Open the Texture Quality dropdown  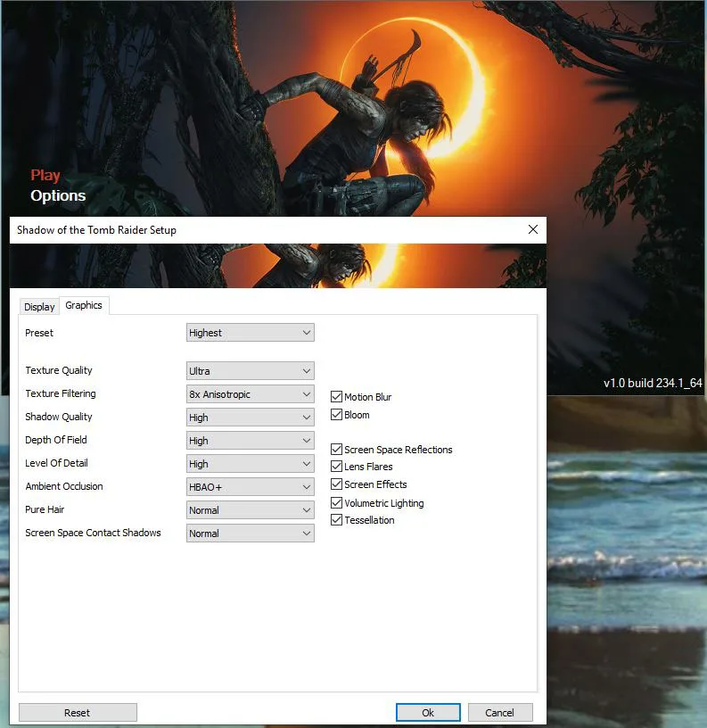[x=250, y=370]
